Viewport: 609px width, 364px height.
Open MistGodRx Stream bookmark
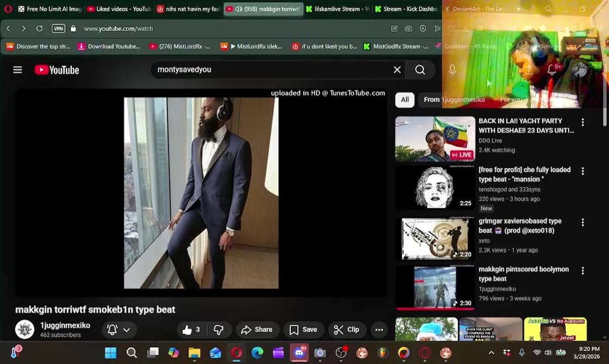point(396,47)
